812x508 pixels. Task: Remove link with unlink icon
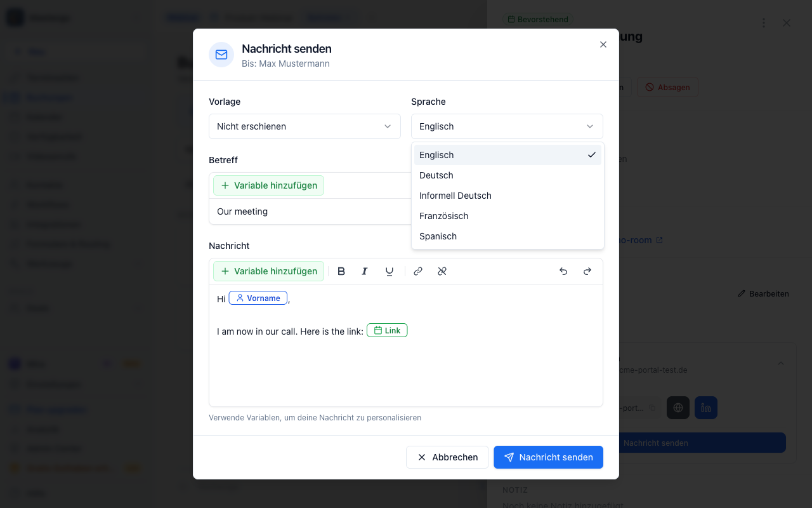point(442,271)
